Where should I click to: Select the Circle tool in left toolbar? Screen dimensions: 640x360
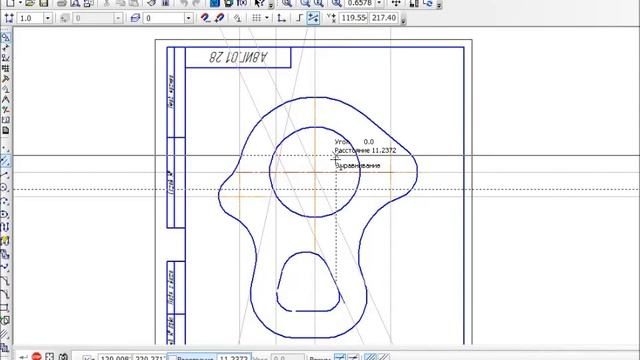point(5,188)
